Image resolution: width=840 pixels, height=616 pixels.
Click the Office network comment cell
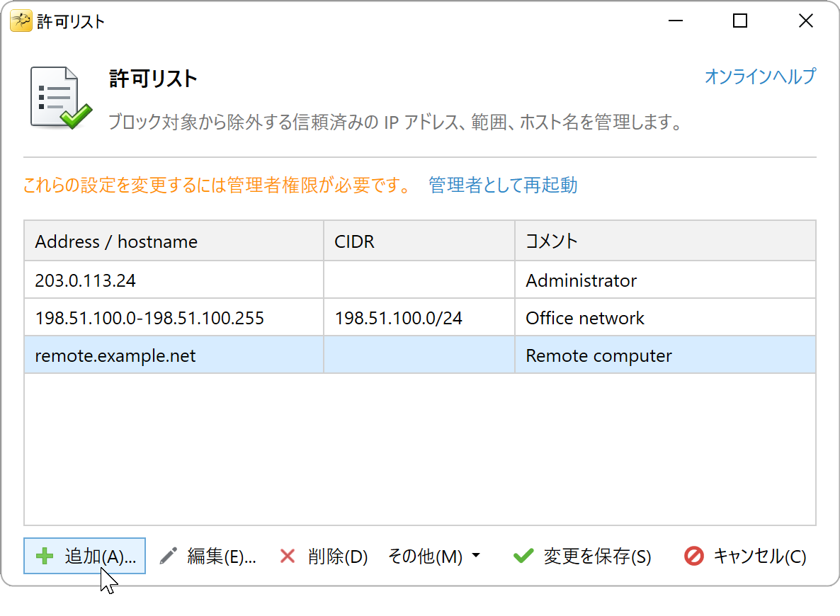(x=665, y=318)
